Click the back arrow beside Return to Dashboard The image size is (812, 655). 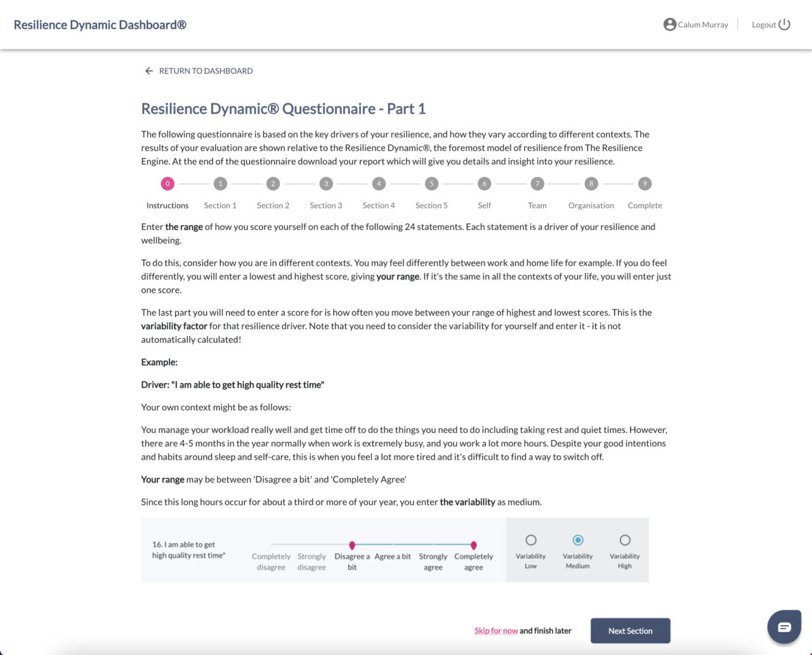[x=148, y=70]
